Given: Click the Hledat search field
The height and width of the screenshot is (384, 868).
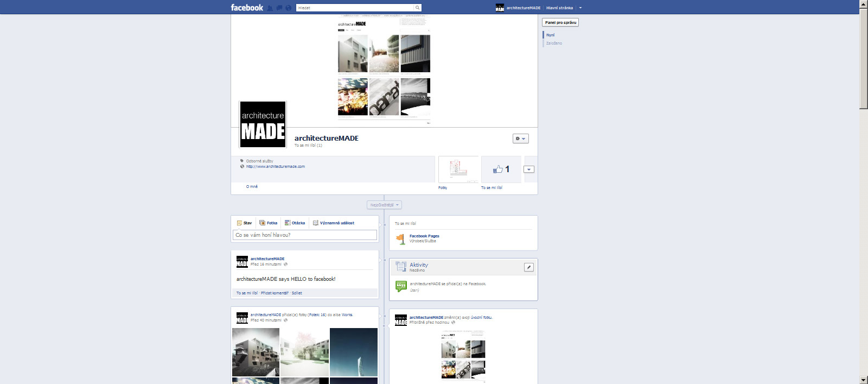Looking at the screenshot, I should (355, 8).
